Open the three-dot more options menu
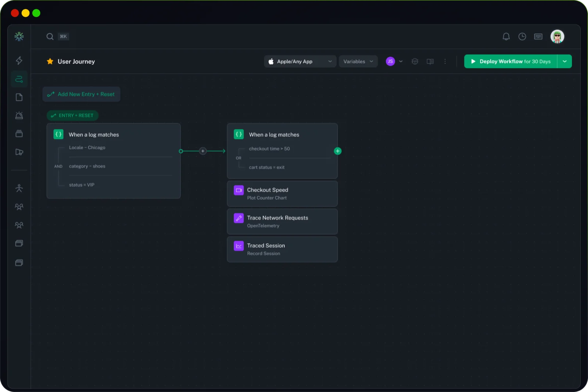Viewport: 588px width, 392px height. (445, 62)
